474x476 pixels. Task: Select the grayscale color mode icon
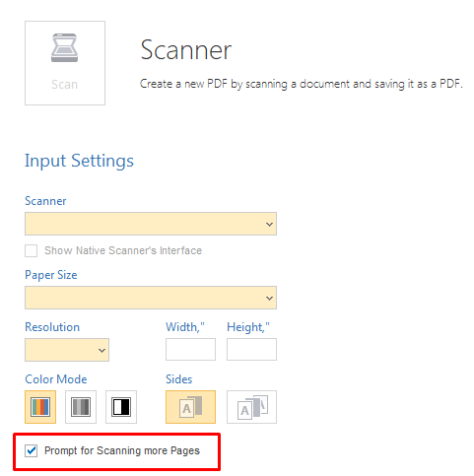point(81,407)
